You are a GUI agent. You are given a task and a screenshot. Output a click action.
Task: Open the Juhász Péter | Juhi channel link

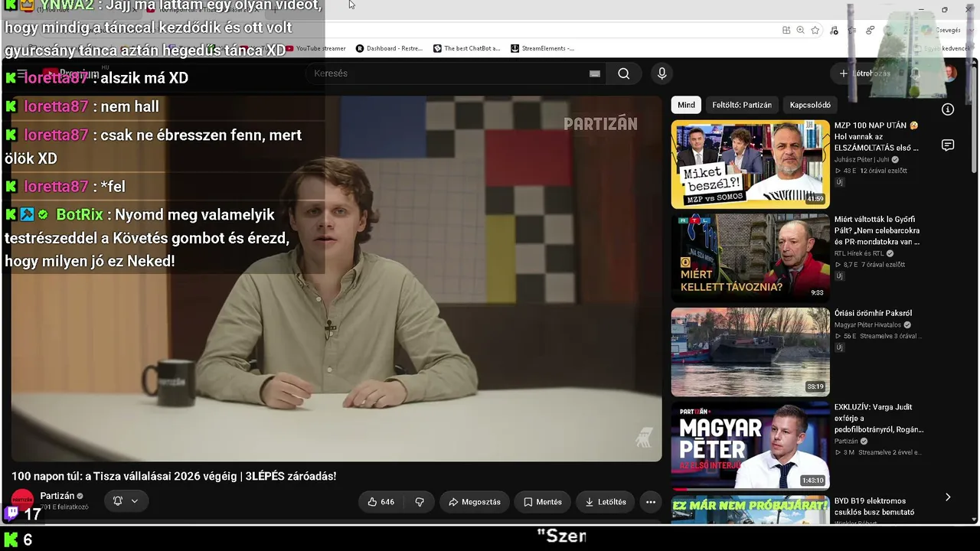[x=862, y=160]
